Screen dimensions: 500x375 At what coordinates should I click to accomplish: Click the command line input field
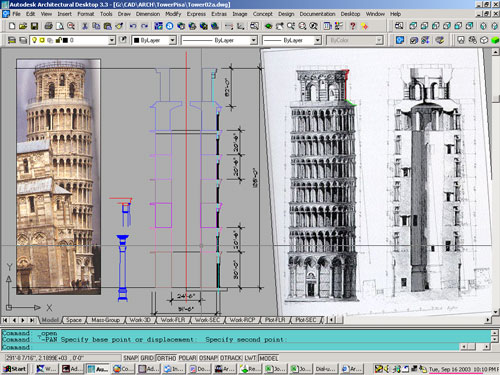coord(230,347)
